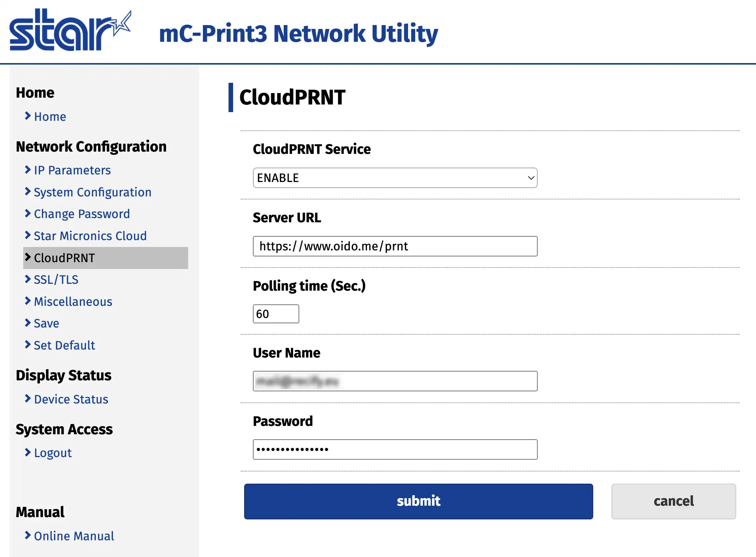Click chevron icon beside Online Manual
Screen dimensions: 756x557
(x=28, y=535)
